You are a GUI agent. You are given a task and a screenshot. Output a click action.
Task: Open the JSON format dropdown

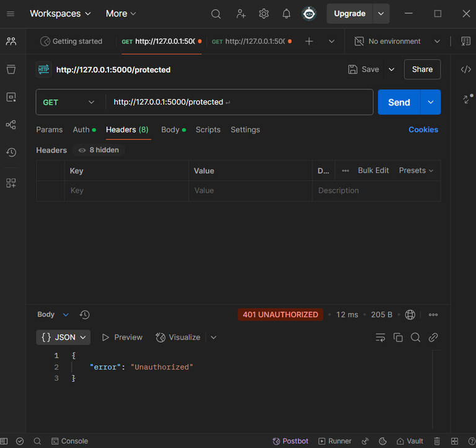click(x=63, y=337)
